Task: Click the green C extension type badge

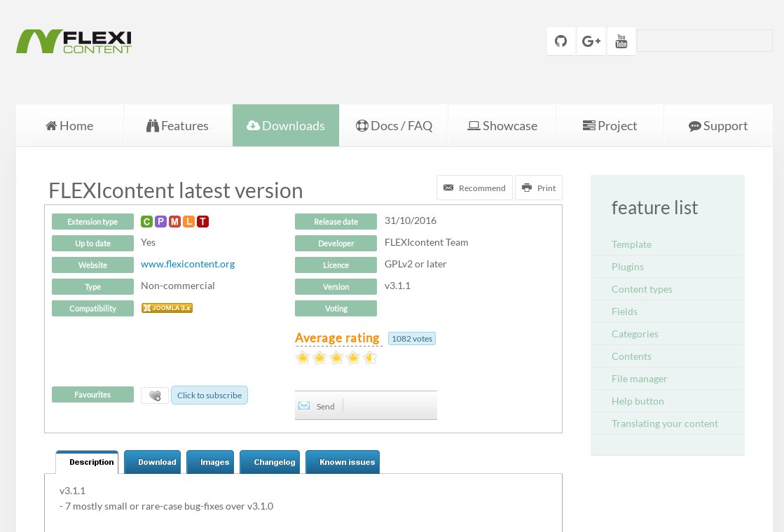Action: click(146, 221)
